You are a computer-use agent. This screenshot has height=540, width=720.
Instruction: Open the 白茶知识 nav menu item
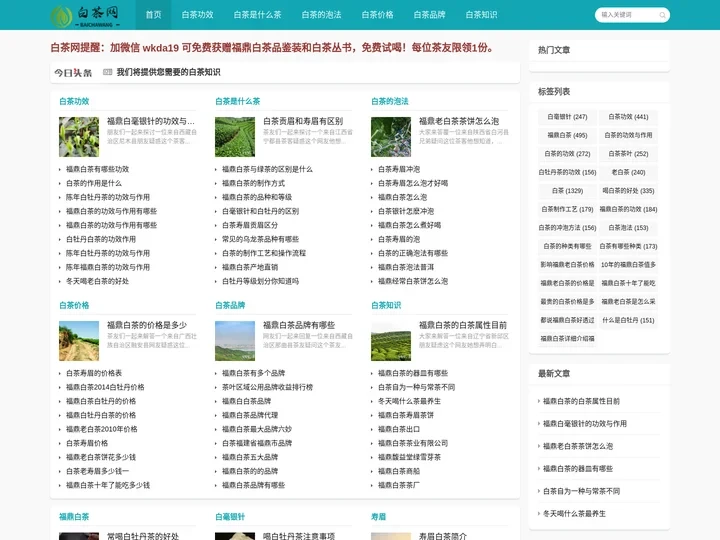[481, 15]
